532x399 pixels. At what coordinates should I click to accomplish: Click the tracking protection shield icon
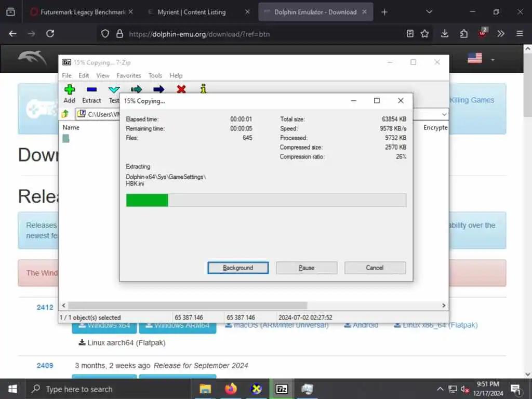coord(105,34)
